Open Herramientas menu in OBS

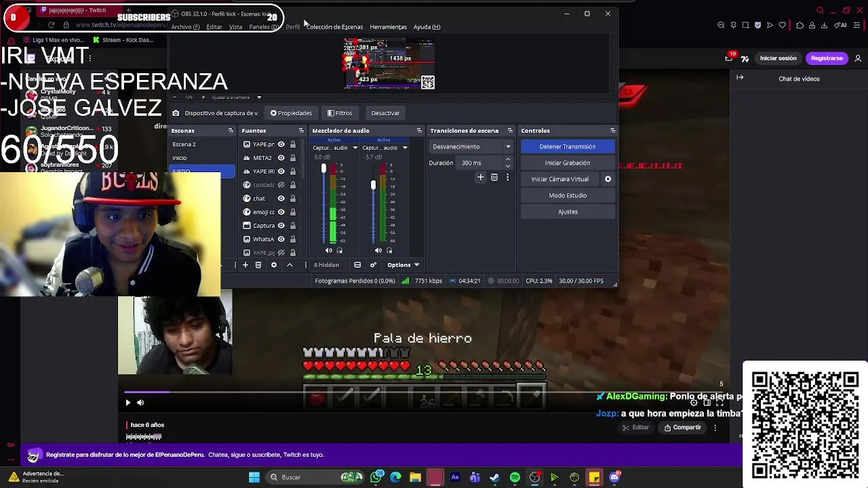pos(388,27)
